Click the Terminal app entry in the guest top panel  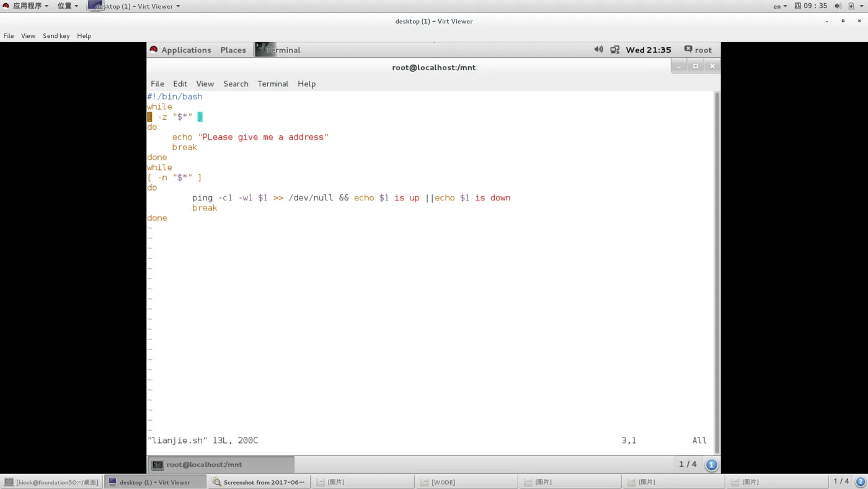click(x=278, y=50)
